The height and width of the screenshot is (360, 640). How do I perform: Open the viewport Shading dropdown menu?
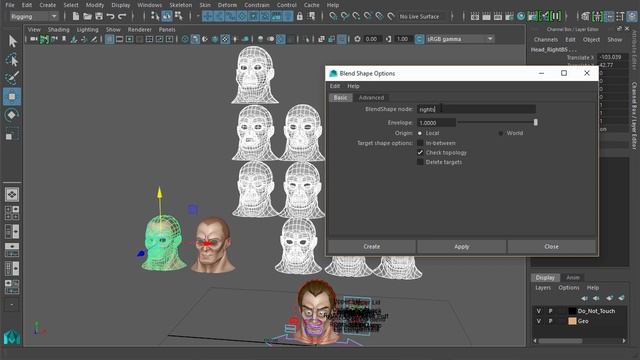pyautogui.click(x=58, y=29)
